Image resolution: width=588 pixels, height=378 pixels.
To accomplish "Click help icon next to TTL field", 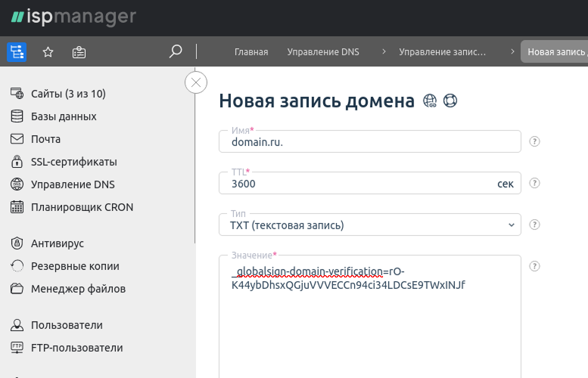I will click(534, 183).
